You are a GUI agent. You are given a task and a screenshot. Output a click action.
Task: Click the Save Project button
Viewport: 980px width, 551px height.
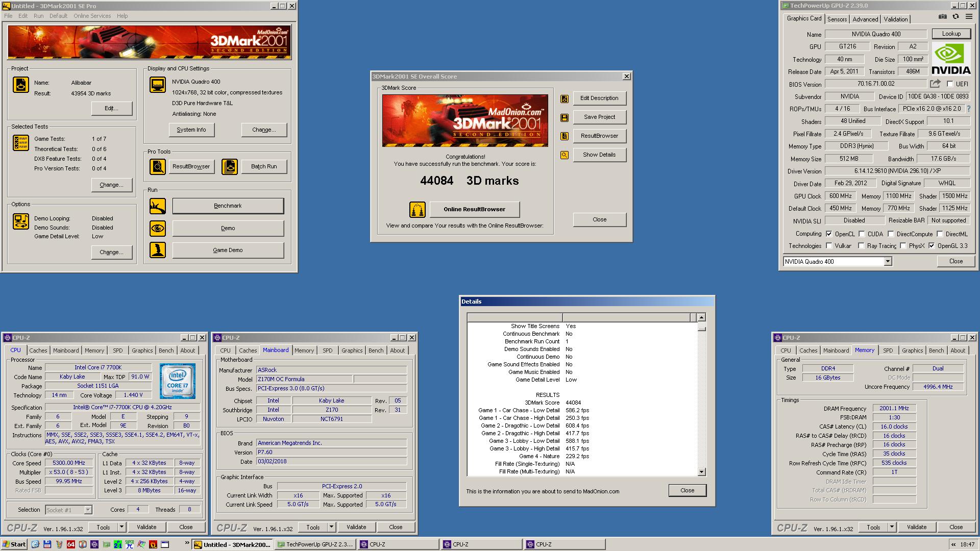point(599,117)
